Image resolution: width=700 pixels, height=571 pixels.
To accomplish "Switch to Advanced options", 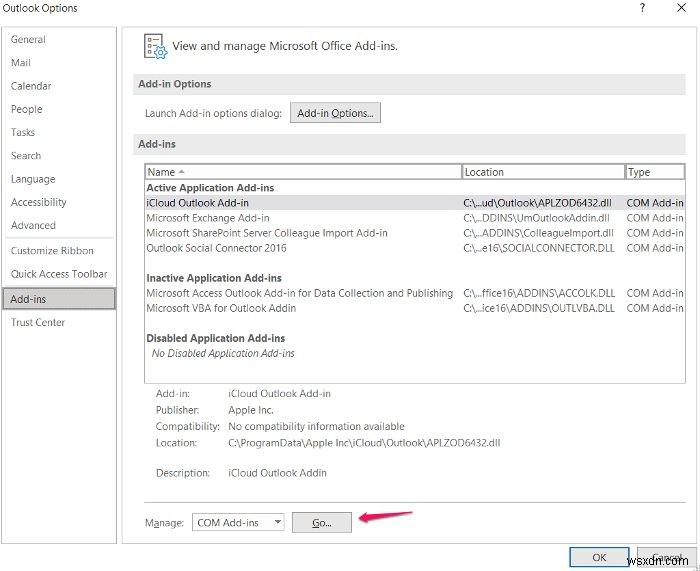I will pyautogui.click(x=33, y=225).
